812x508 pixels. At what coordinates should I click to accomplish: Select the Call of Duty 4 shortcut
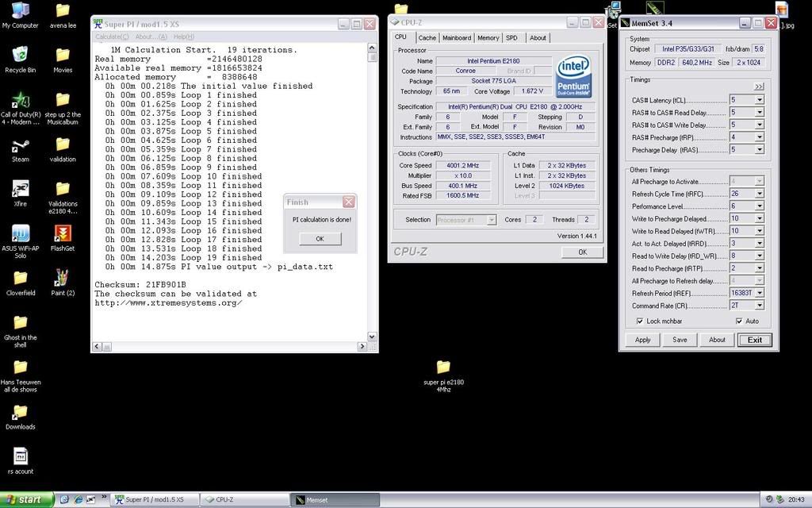click(20, 99)
